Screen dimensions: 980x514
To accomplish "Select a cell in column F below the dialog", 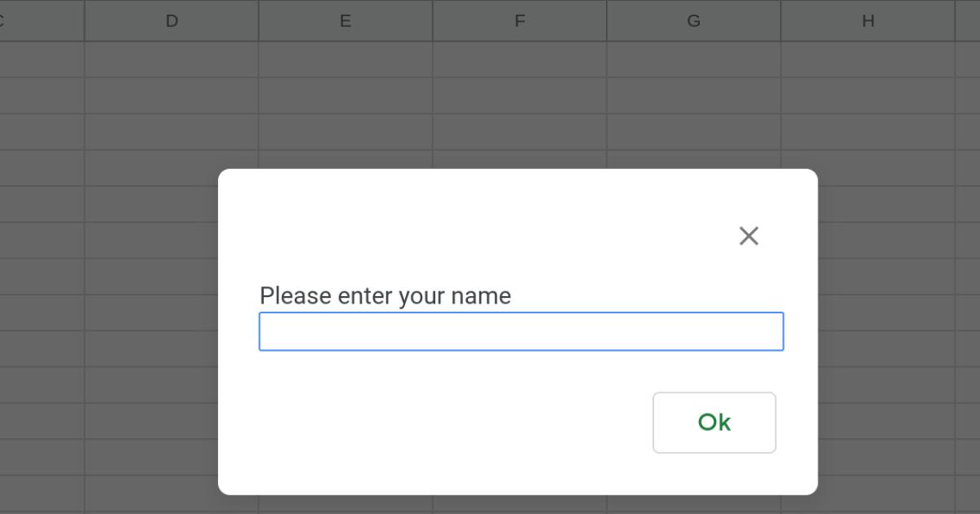I will [519, 504].
